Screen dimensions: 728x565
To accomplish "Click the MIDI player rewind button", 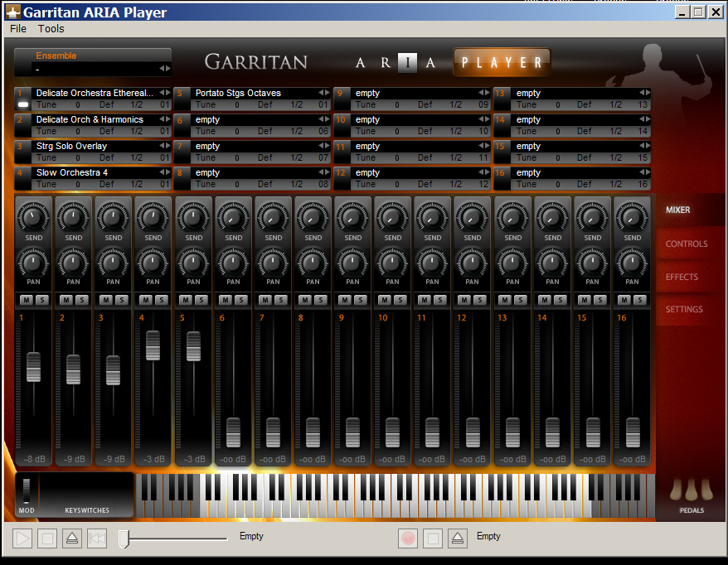I will [x=97, y=538].
